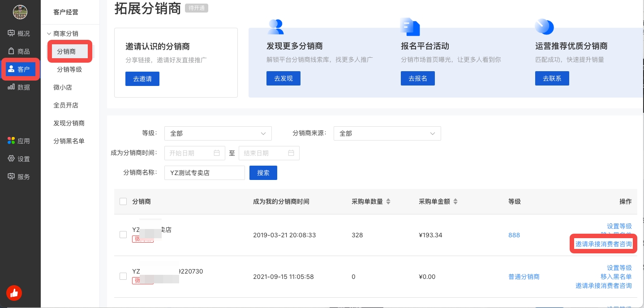The image size is (644, 308).
Task: Go to 分销黑名单 menu item
Action: (69, 141)
